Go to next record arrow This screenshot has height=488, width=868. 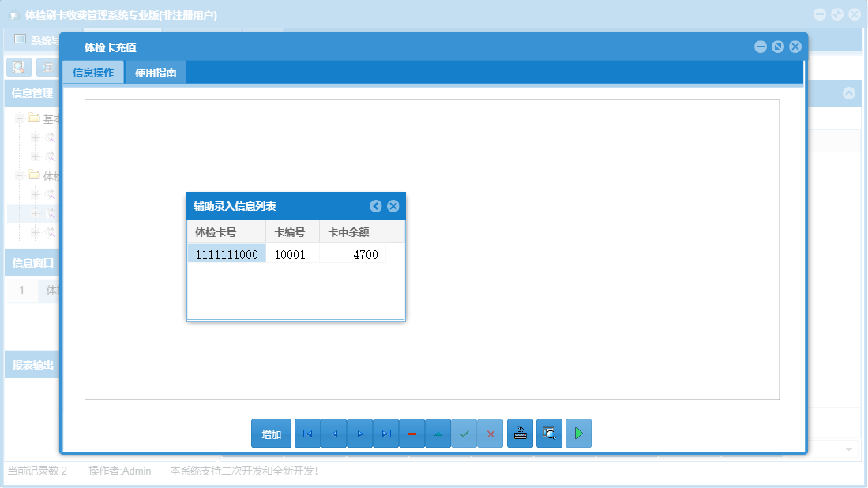pos(360,434)
